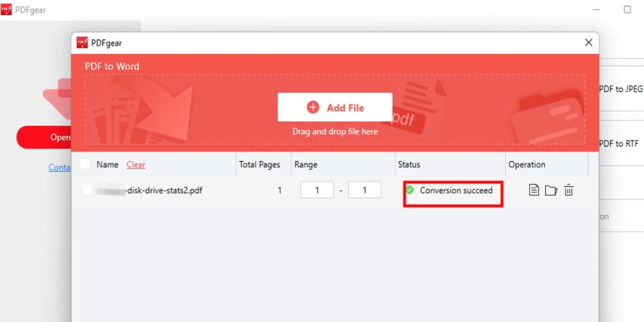This screenshot has width=644, height=322.
Task: Click the Conversion succeed status text
Action: (x=456, y=190)
